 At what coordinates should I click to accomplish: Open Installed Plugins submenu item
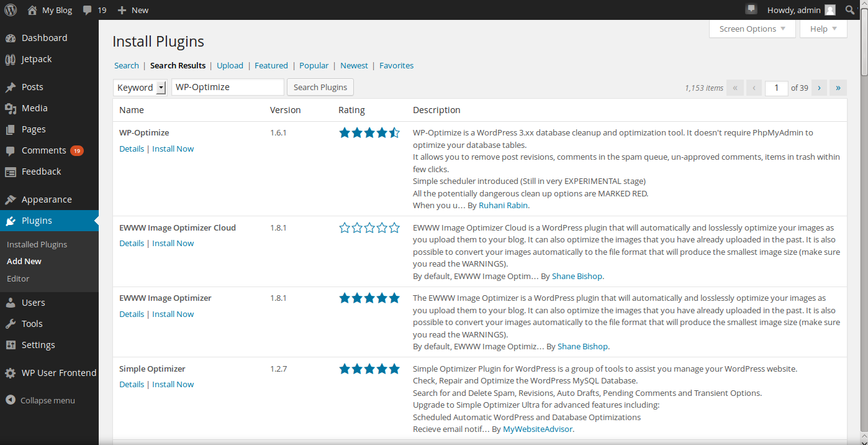pyautogui.click(x=37, y=244)
